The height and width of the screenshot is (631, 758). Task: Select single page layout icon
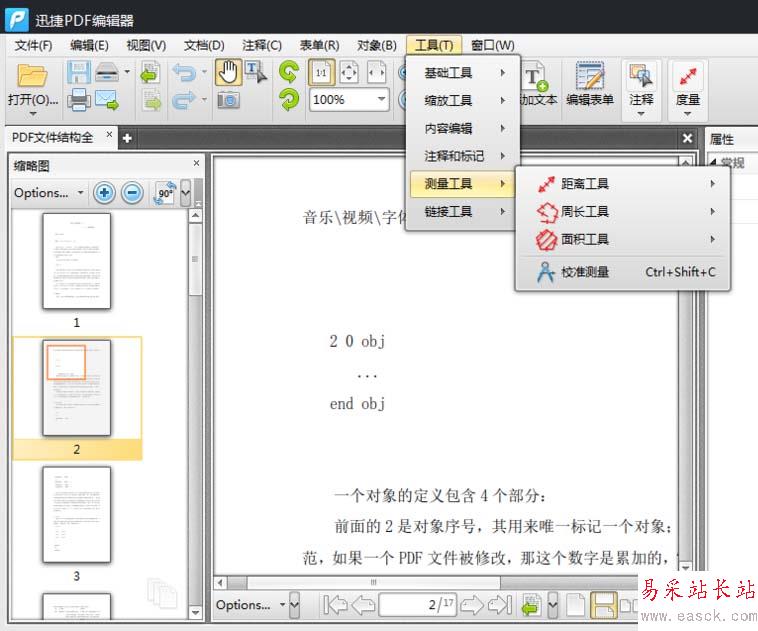(575, 605)
